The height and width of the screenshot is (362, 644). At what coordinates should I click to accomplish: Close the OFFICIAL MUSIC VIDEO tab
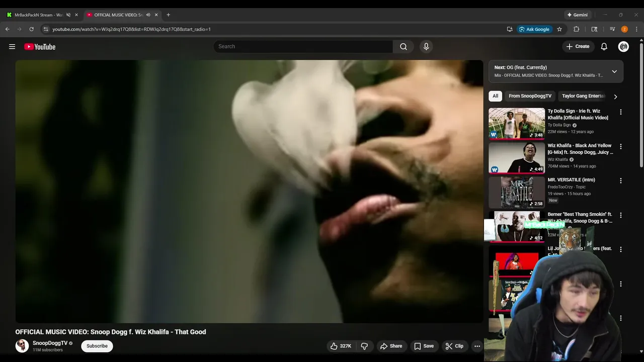click(156, 15)
